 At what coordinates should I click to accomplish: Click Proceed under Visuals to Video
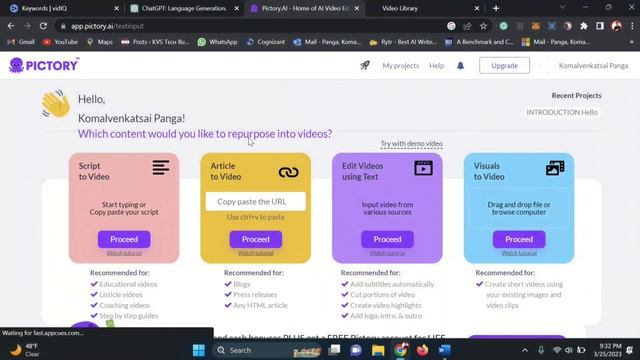pos(519,239)
